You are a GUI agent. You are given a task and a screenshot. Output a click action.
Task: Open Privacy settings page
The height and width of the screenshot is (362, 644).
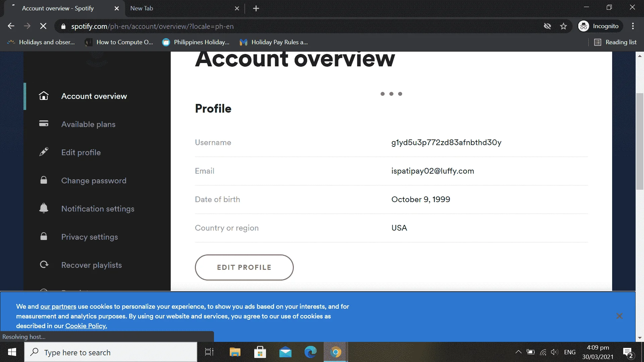point(90,237)
